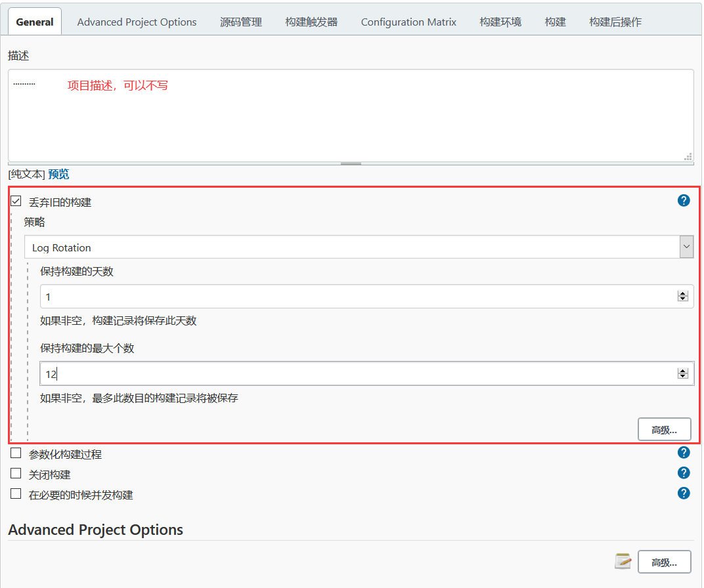This screenshot has width=704, height=588.
Task: Click 高级... button in discard builds section
Action: pos(664,429)
